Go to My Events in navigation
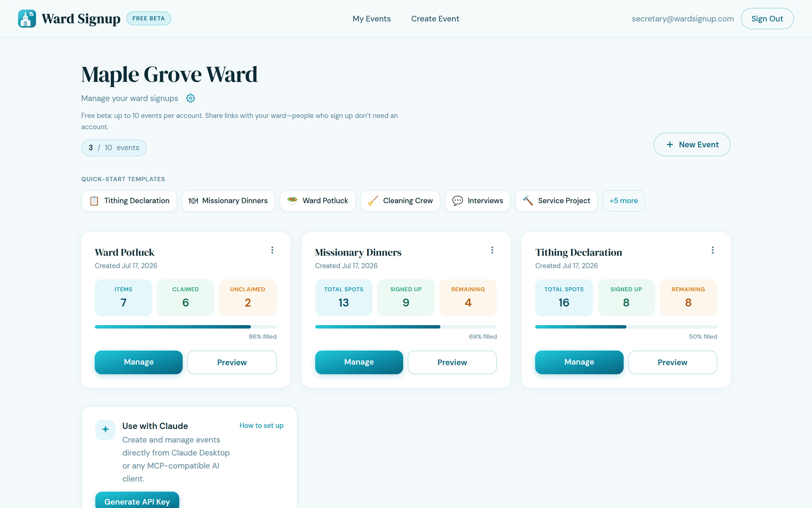 click(371, 19)
